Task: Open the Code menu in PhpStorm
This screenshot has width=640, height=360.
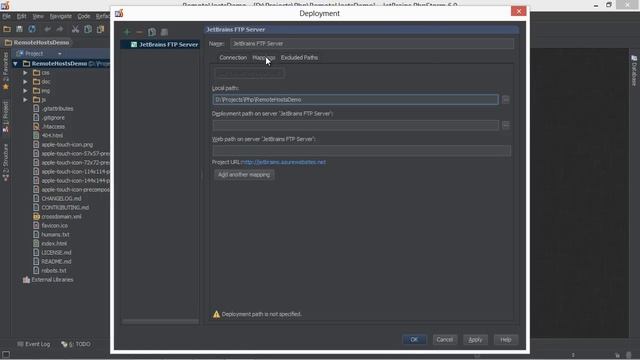Action: tap(84, 16)
